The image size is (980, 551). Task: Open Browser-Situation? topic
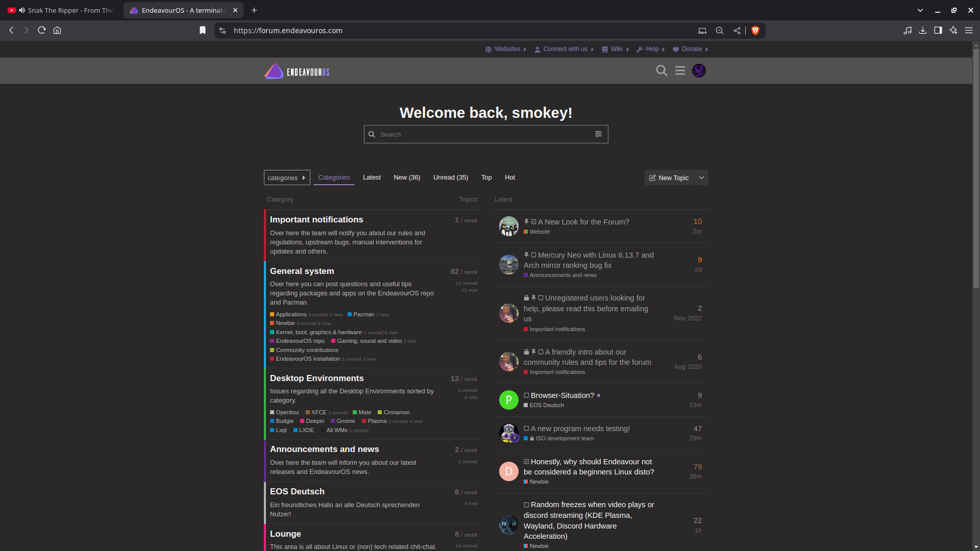(562, 395)
